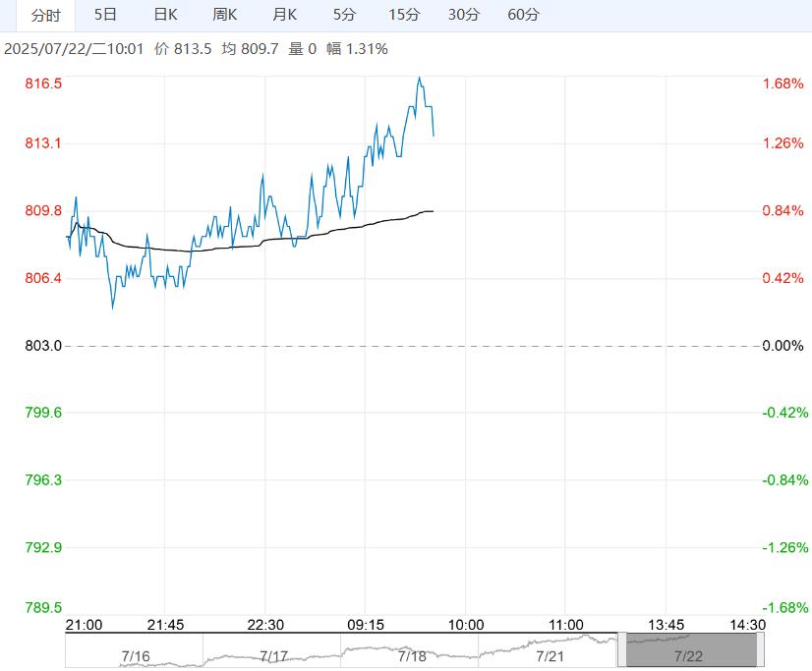Select the 日K daily candlestick tab

pyautogui.click(x=165, y=15)
